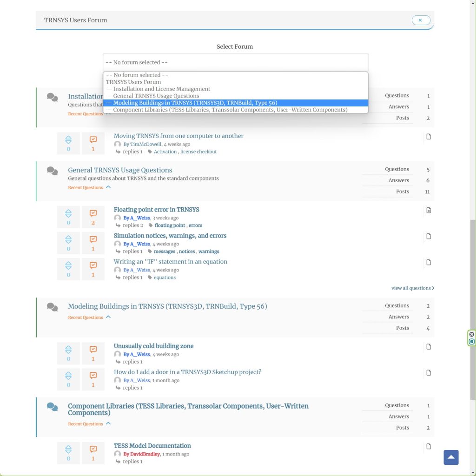The width and height of the screenshot is (476, 476).
Task: Click answers icon beside add a door question
Action: point(93,376)
